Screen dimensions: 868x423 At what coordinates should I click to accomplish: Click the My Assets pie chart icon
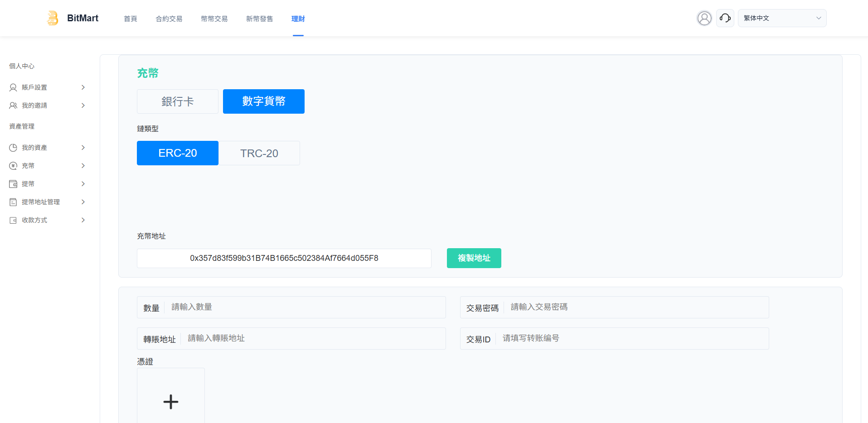pos(13,148)
